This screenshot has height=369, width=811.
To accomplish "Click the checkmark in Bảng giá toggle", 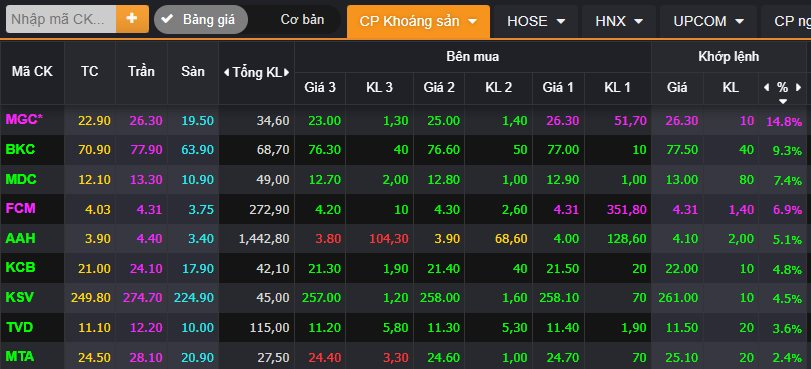I will tap(167, 20).
